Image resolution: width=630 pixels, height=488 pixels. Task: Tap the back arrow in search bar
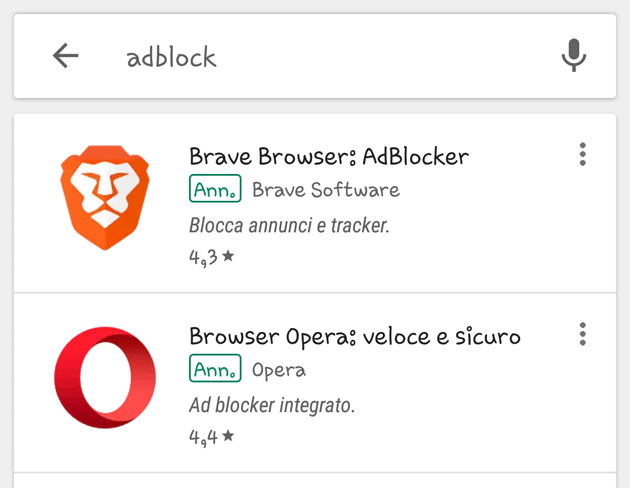click(66, 56)
